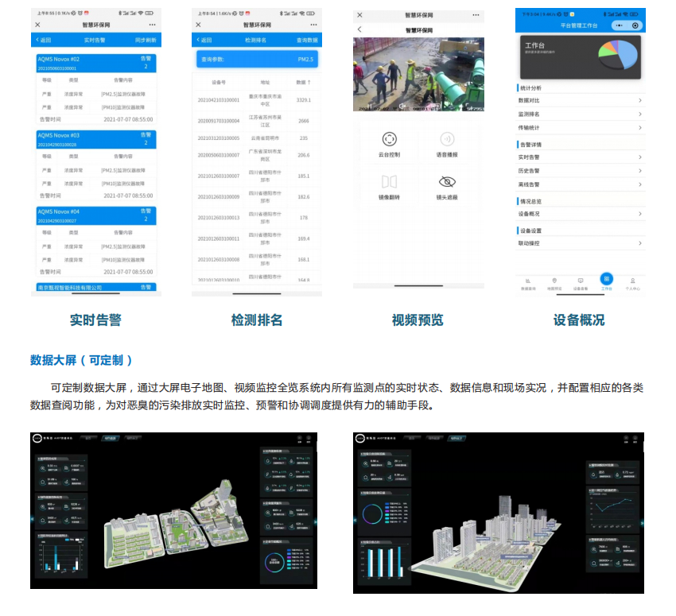Viewport: 676px width, 616px height.
Task: Open the three-dot menu in 实时告警 phone
Action: point(152,25)
